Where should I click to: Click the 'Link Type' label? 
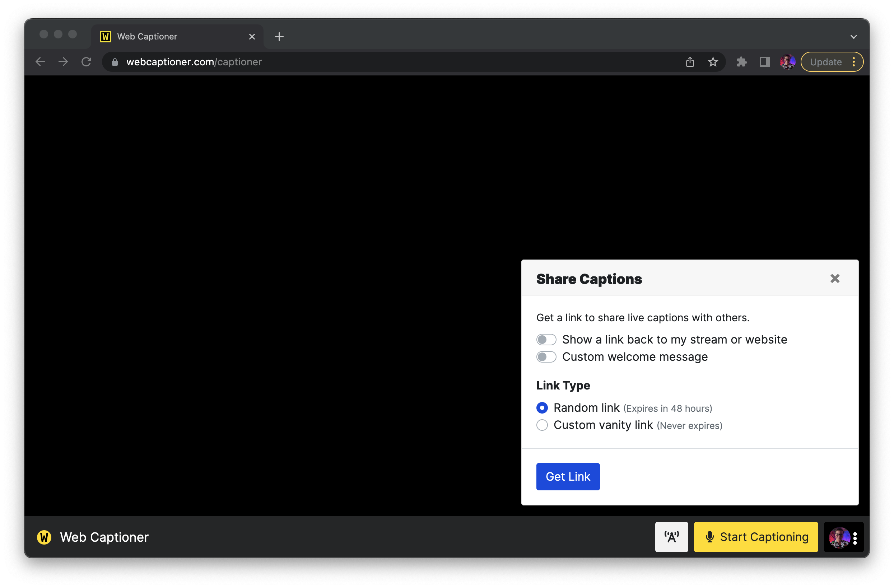563,385
